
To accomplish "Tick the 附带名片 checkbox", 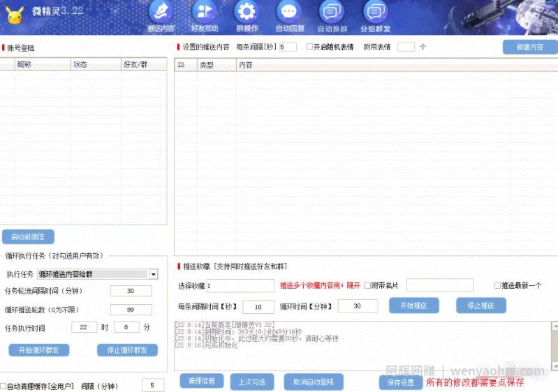I will (x=367, y=285).
